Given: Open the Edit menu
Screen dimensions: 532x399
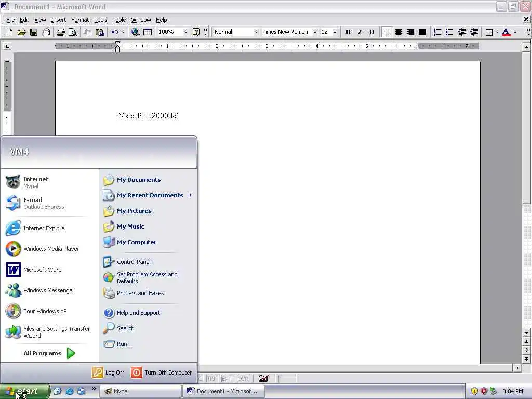Looking at the screenshot, I should click(x=24, y=20).
